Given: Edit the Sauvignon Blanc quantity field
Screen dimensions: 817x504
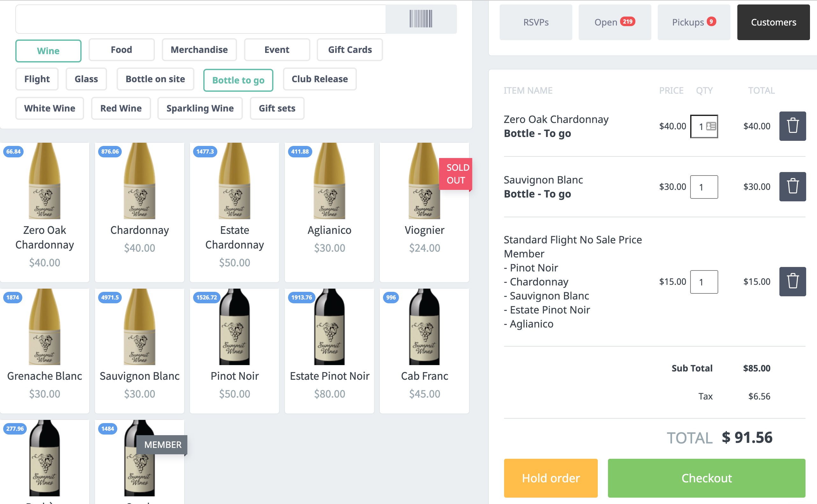Looking at the screenshot, I should pyautogui.click(x=703, y=187).
